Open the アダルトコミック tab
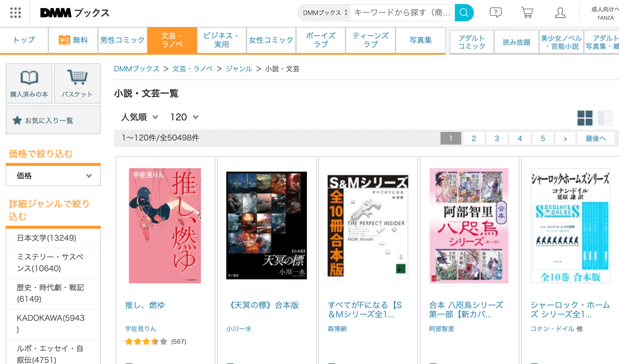619x364 pixels. [x=472, y=42]
